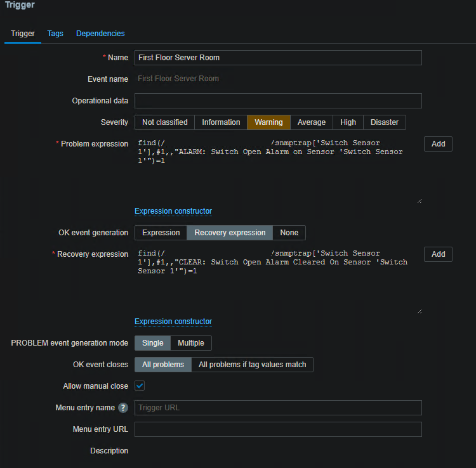Open the Dependencies tab
Image resolution: width=476 pixels, height=468 pixels.
100,34
